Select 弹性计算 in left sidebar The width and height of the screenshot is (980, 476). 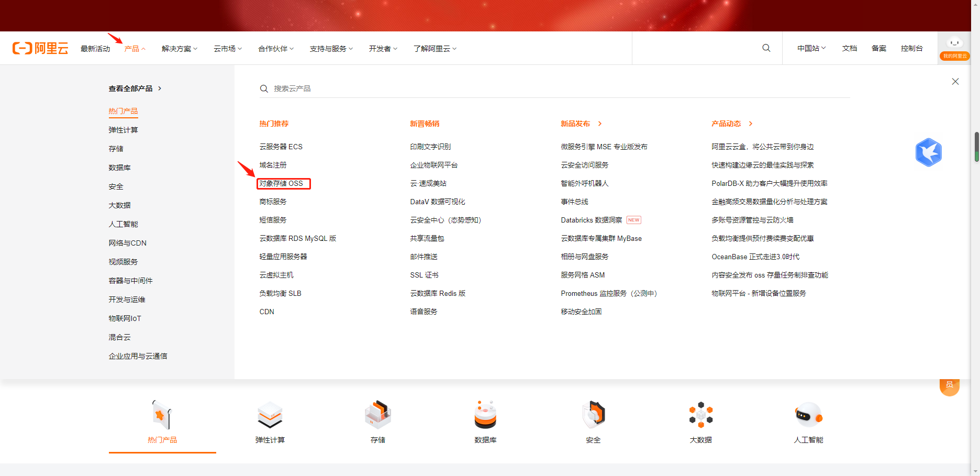click(x=123, y=130)
